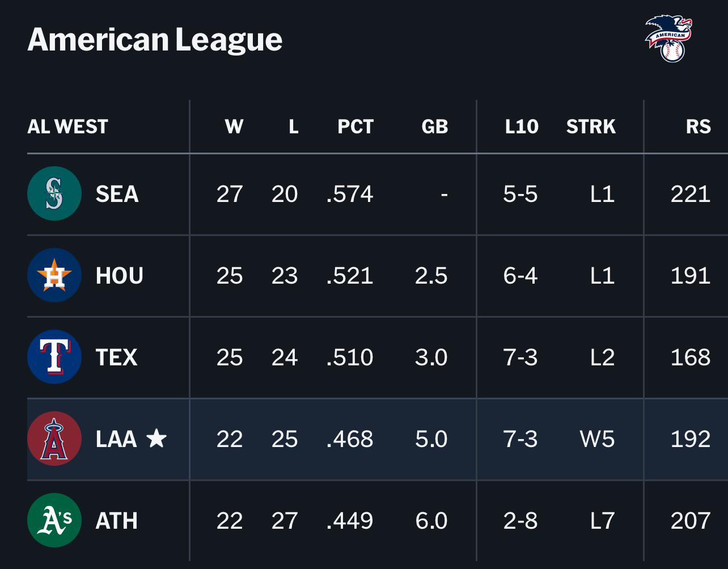The height and width of the screenshot is (569, 728).
Task: Click the Houston Astros team logo
Action: [x=54, y=275]
